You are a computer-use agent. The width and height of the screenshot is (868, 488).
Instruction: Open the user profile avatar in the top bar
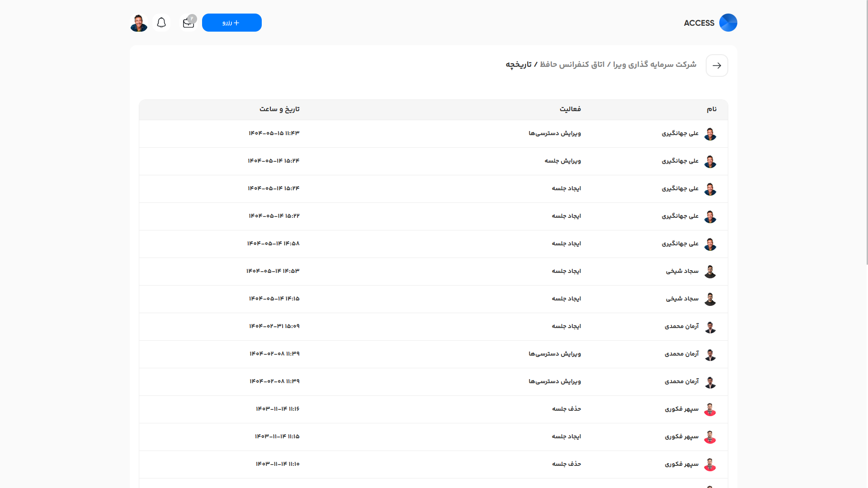click(139, 22)
